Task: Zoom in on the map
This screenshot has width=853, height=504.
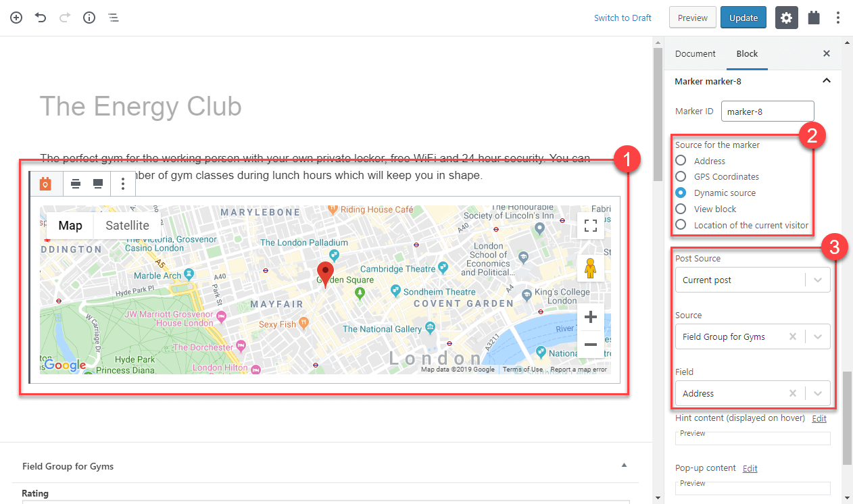Action: coord(590,317)
